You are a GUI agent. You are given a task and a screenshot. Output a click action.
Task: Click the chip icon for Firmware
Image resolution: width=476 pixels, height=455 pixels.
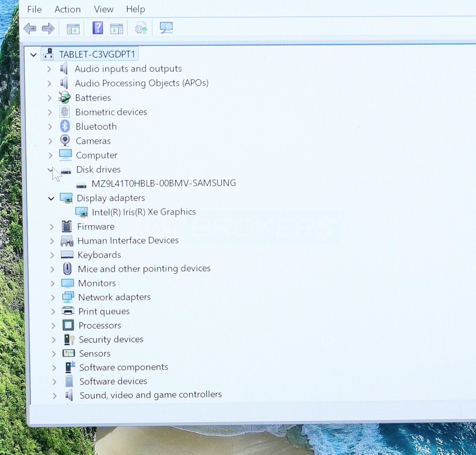point(67,226)
